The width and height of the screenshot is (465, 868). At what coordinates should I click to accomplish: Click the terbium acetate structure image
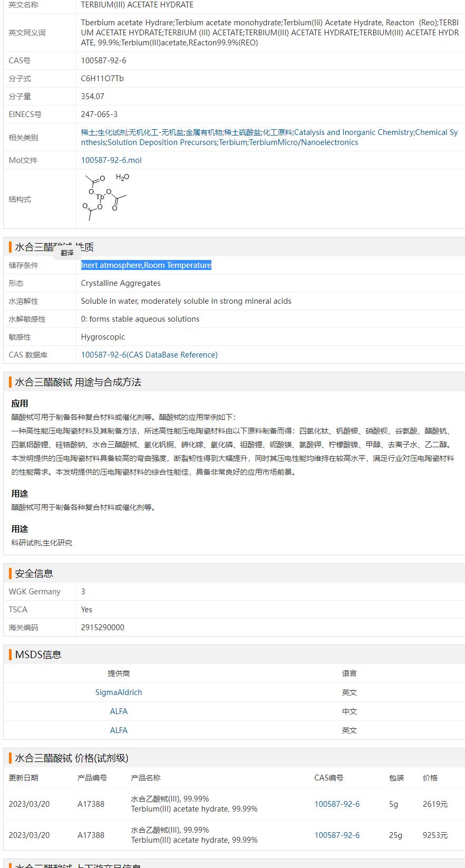click(106, 194)
